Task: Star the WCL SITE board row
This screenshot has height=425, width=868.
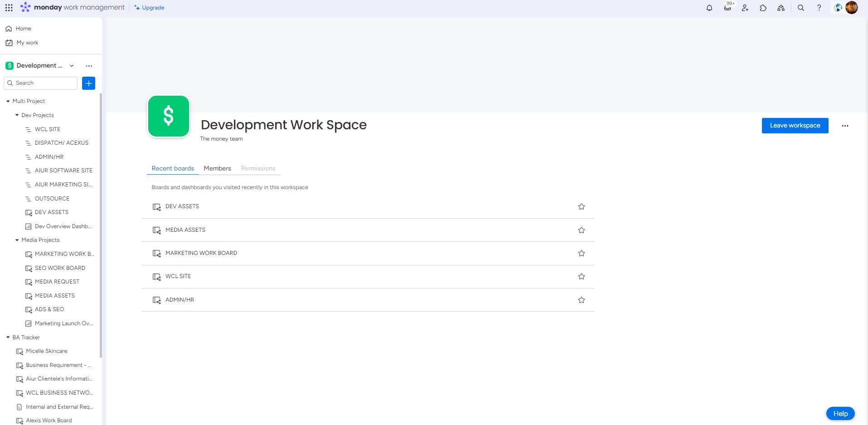Action: [582, 276]
